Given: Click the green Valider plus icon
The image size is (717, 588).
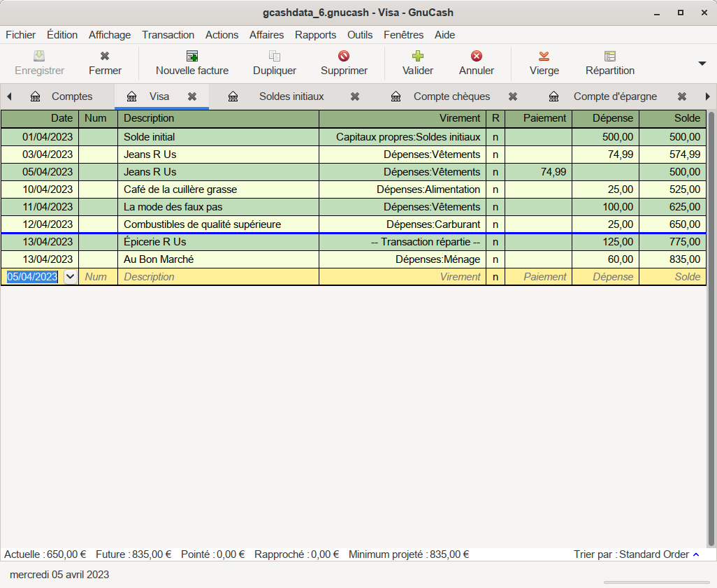Looking at the screenshot, I should (x=418, y=56).
